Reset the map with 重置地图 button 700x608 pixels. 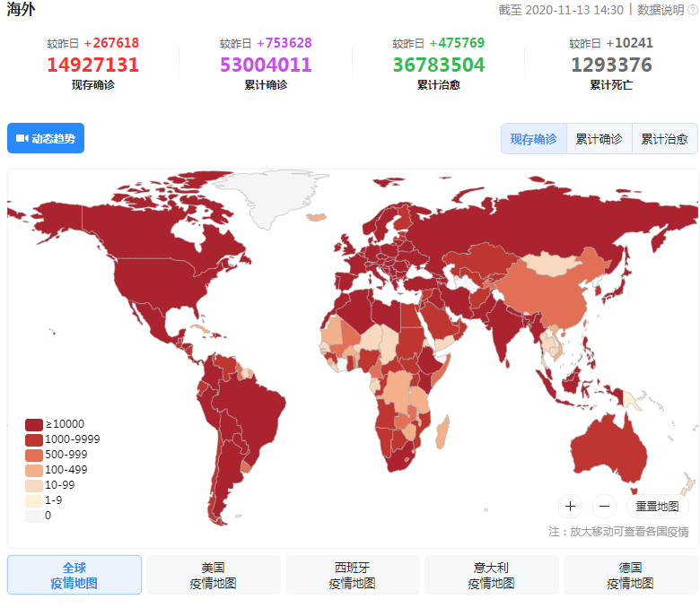pyautogui.click(x=657, y=507)
